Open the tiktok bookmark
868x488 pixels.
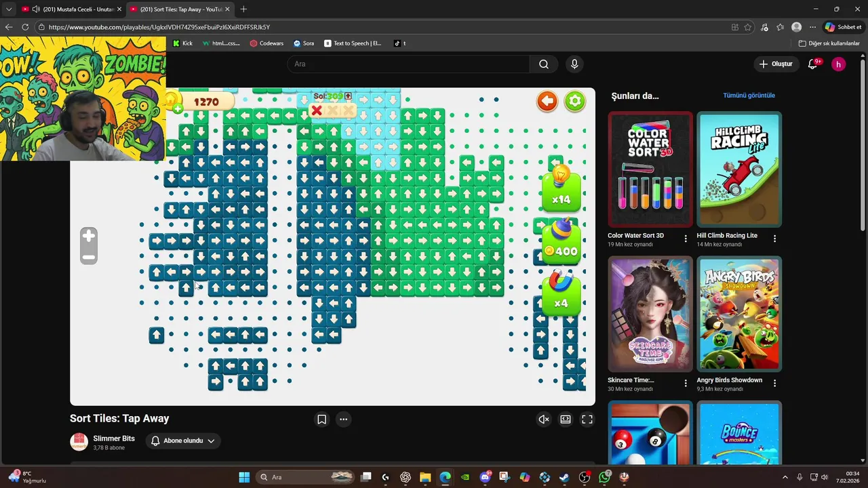coord(399,43)
